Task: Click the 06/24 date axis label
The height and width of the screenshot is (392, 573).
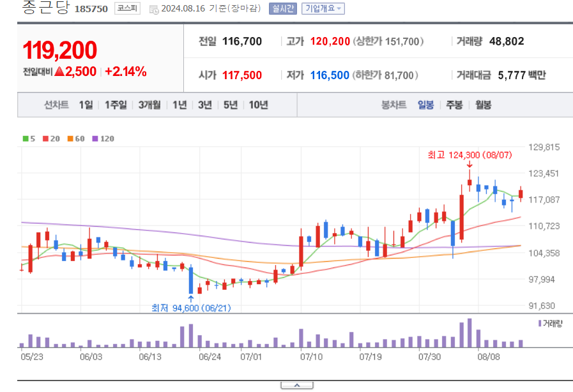Action: pos(210,357)
